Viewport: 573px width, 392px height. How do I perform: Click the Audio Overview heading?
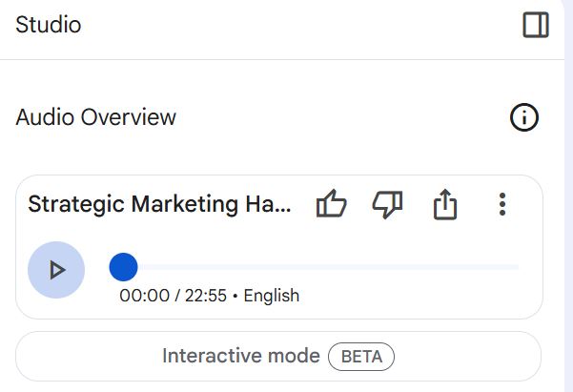95,117
